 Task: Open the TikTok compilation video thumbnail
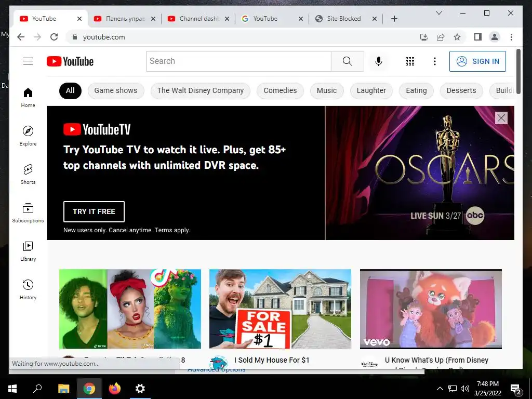point(130,309)
